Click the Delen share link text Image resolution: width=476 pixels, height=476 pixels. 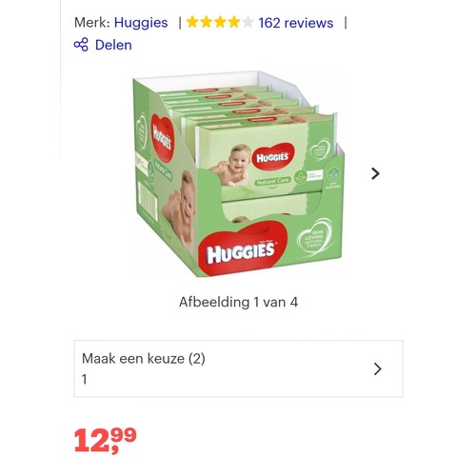click(113, 45)
